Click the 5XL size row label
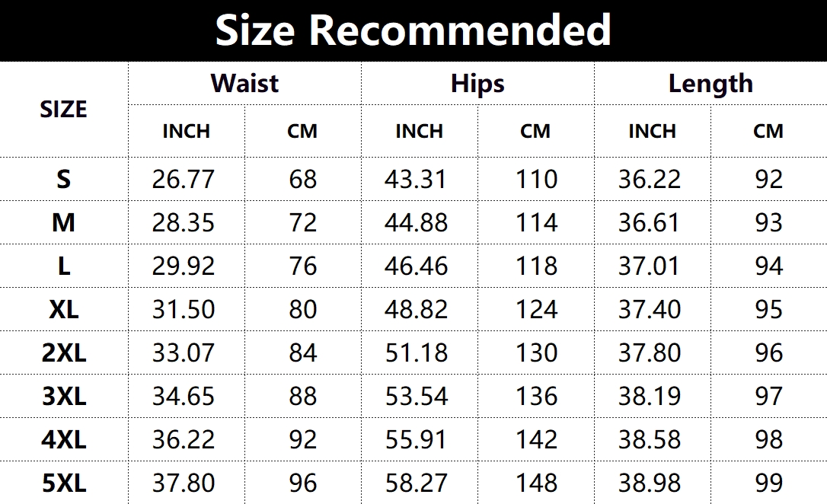Screen dimensions: 827x504 tap(63, 483)
